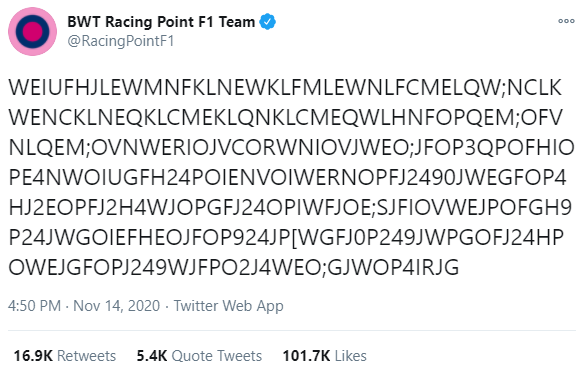Open the Twitter Web App source link
This screenshot has width=585, height=375.
228,306
